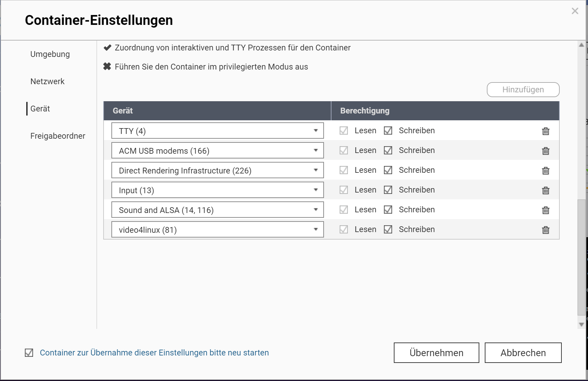This screenshot has width=588, height=381.
Task: Close the Container-Einstellungen dialog
Action: pos(575,11)
